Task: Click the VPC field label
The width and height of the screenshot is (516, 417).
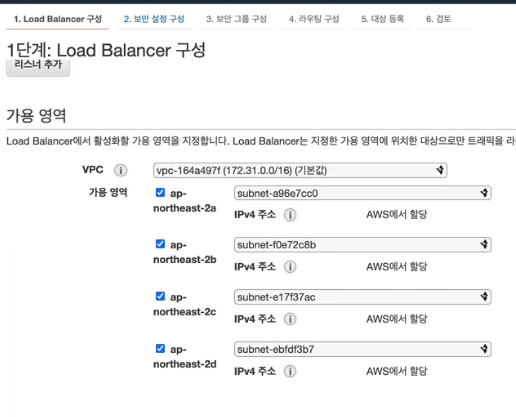Action: [93, 170]
